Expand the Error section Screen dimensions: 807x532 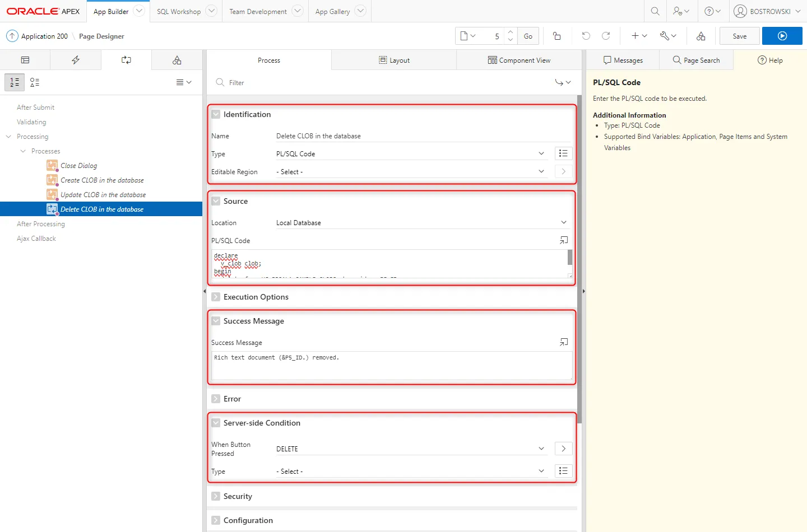(216, 399)
